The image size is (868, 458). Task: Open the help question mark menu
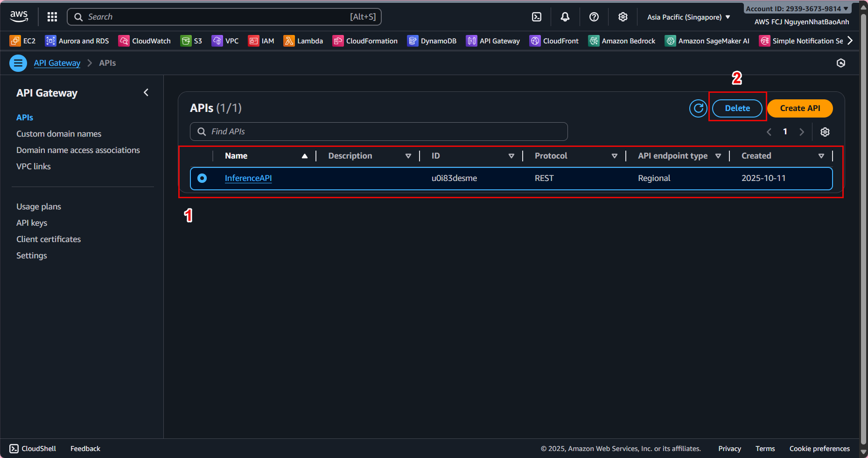594,17
